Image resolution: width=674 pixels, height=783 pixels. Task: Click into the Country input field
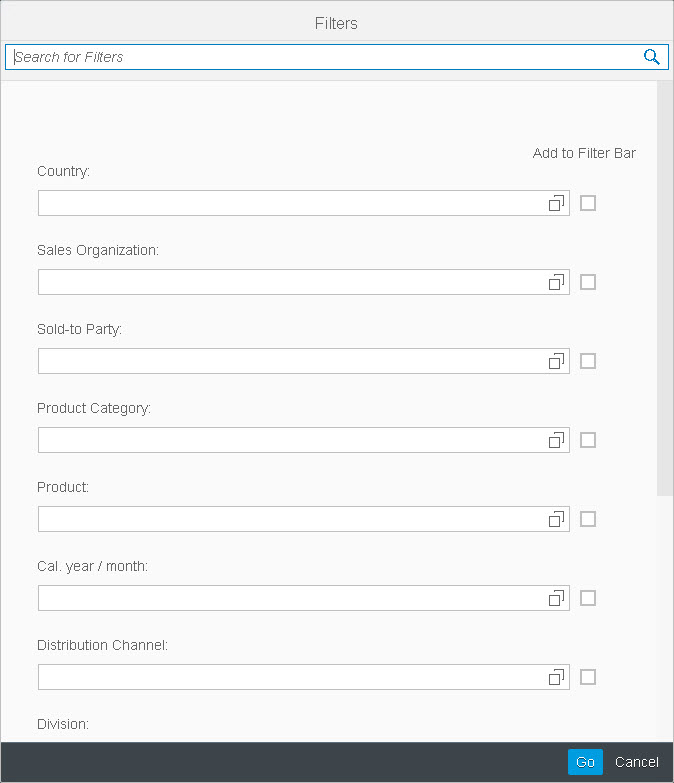click(293, 203)
